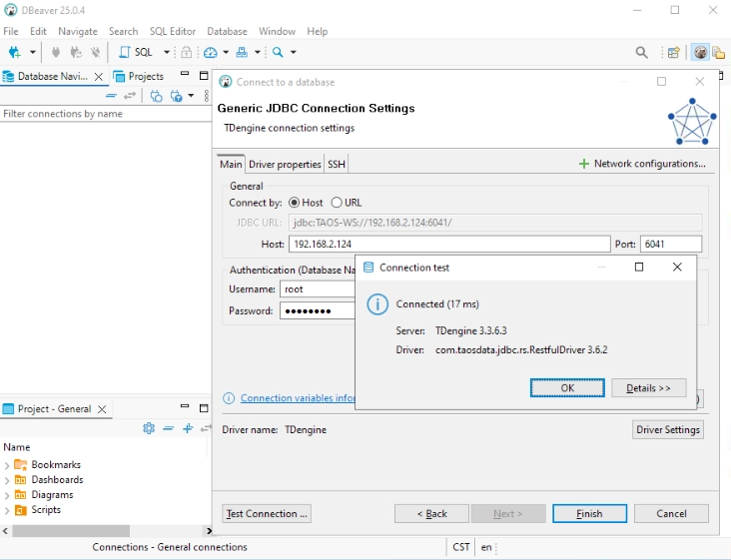Close the Database Navigator tab
The image size is (731, 560).
click(99, 77)
